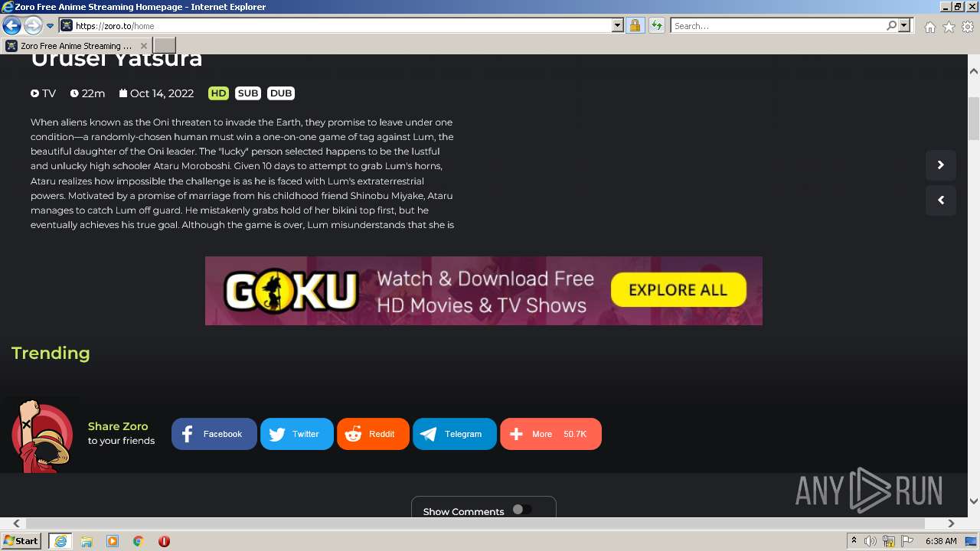The width and height of the screenshot is (980, 551).
Task: Click the vertical scrollbar down arrow
Action: click(x=974, y=501)
